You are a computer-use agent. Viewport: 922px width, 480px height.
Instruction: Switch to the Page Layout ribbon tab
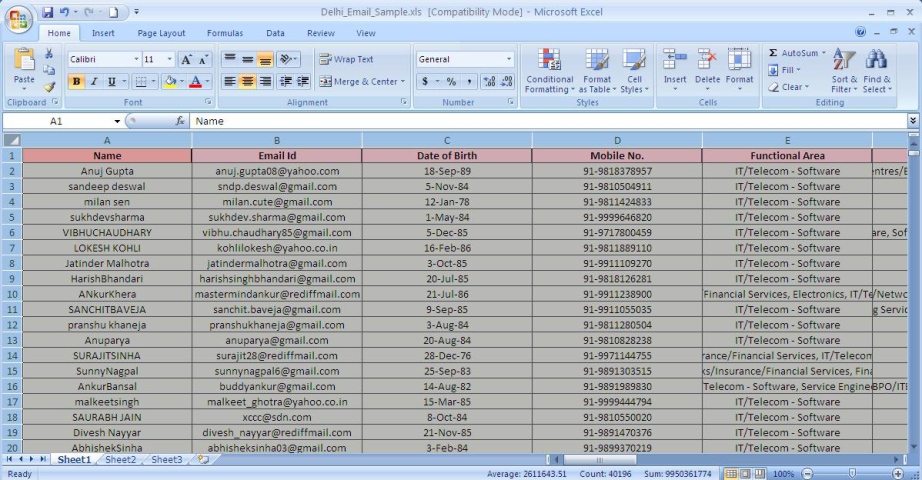pyautogui.click(x=161, y=33)
